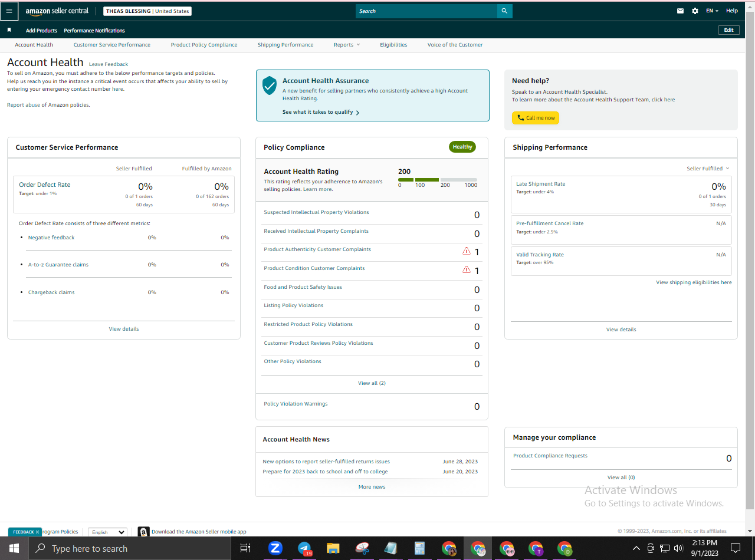Click the volume speaker tray icon
The height and width of the screenshot is (560, 755).
[679, 548]
